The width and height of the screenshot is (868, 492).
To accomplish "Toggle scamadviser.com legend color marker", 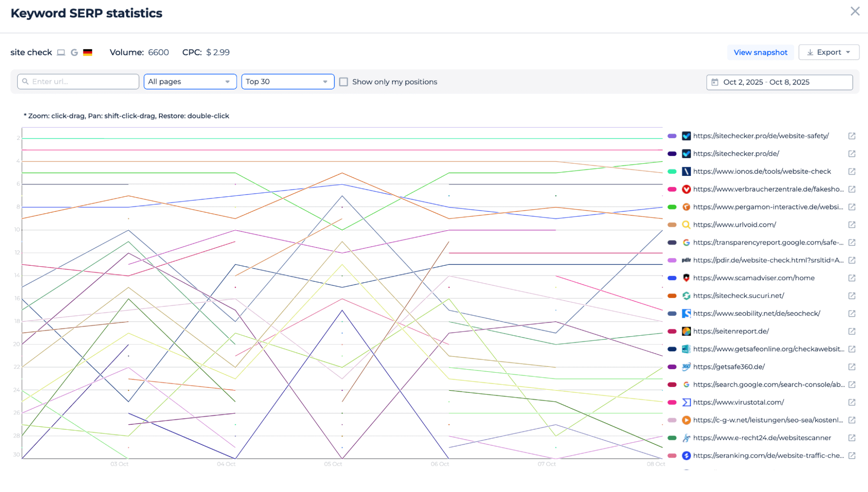I will (672, 278).
